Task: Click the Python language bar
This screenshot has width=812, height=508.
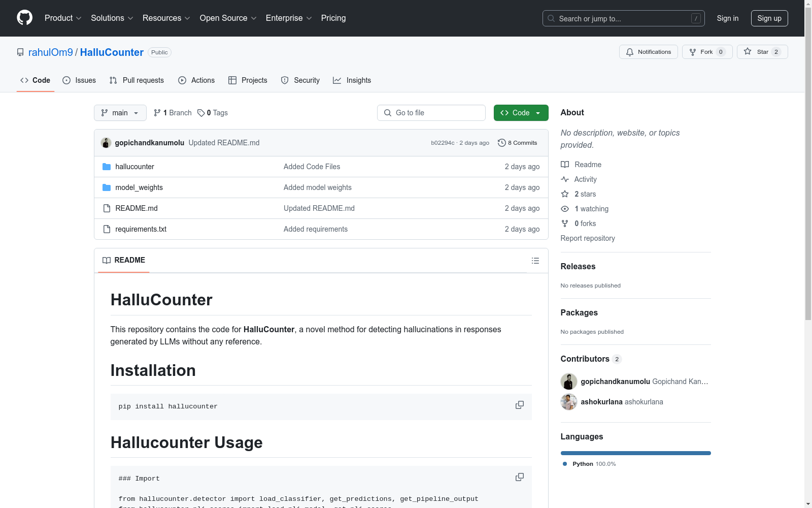Action: coord(636,453)
